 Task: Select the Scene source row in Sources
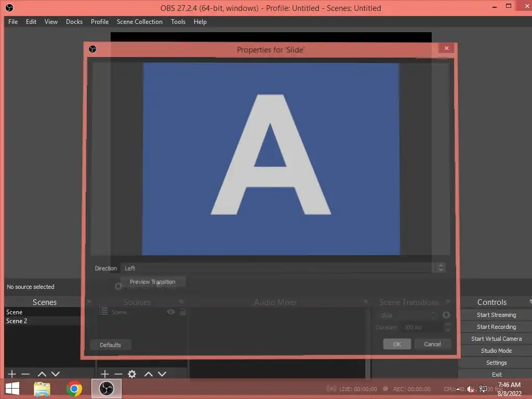pyautogui.click(x=142, y=312)
